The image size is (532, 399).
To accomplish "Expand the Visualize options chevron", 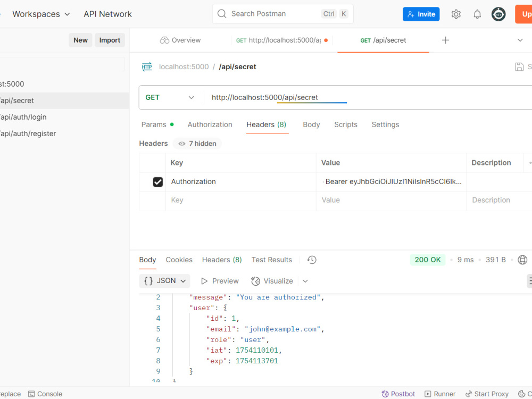I will pos(305,281).
